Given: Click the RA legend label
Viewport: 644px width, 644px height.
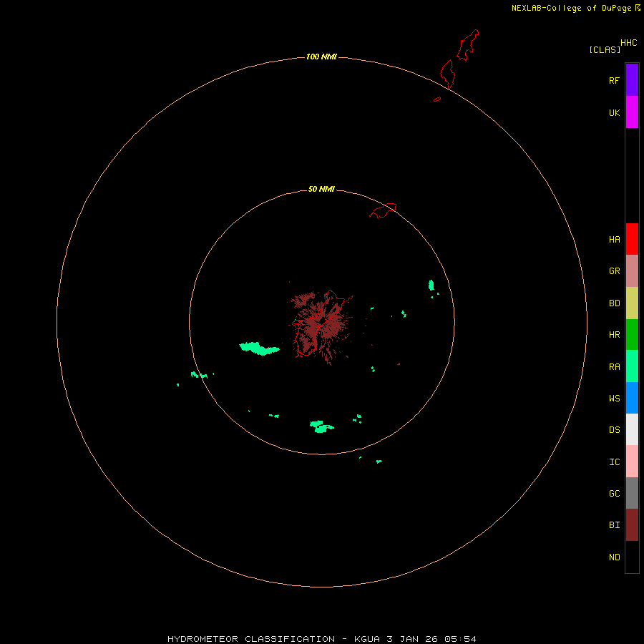Looking at the screenshot, I should tap(614, 367).
